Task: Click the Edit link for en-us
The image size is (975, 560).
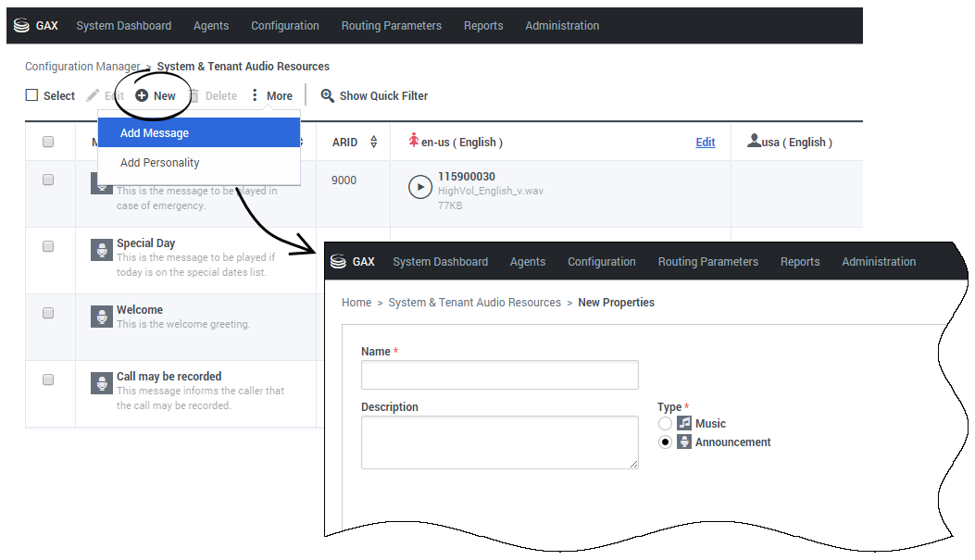Action: 706,143
